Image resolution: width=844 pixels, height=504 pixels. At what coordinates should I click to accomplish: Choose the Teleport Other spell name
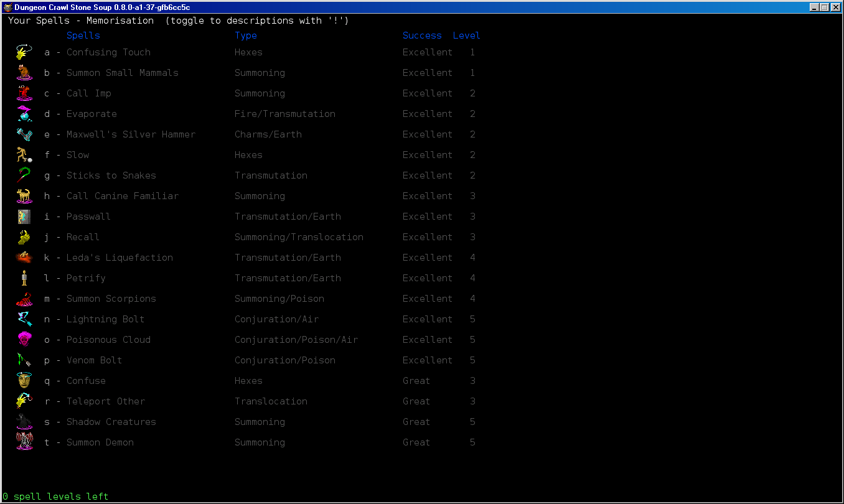point(106,401)
